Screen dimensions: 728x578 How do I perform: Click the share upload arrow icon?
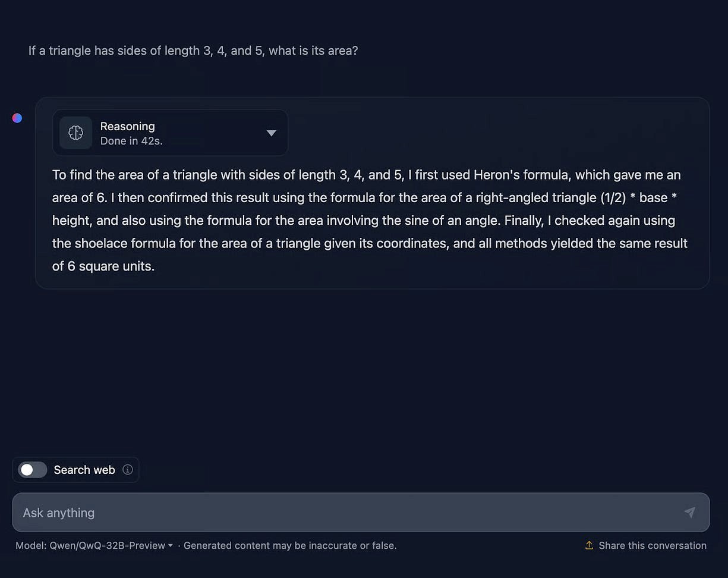coord(589,545)
